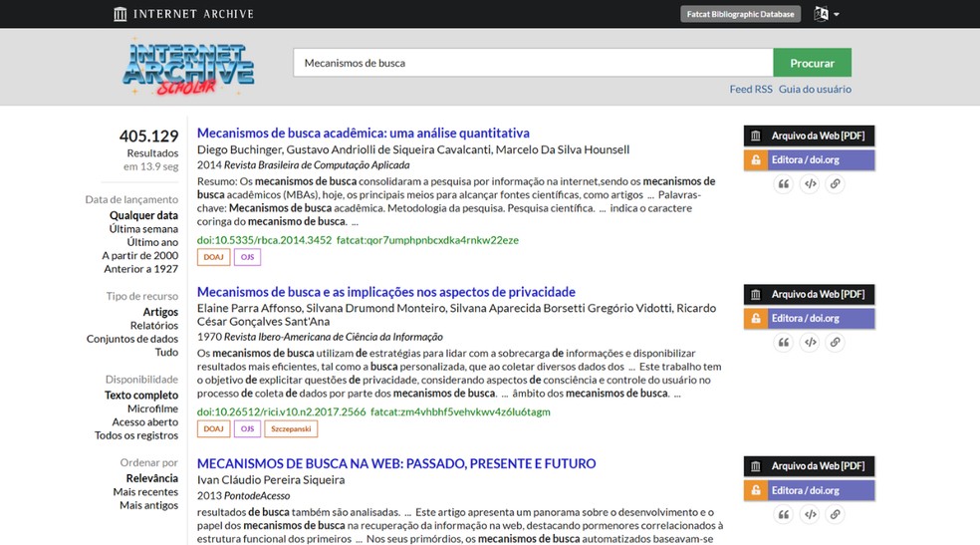Image resolution: width=980 pixels, height=545 pixels.
Task: Sort results by 'Relevância'
Action: pyautogui.click(x=151, y=478)
